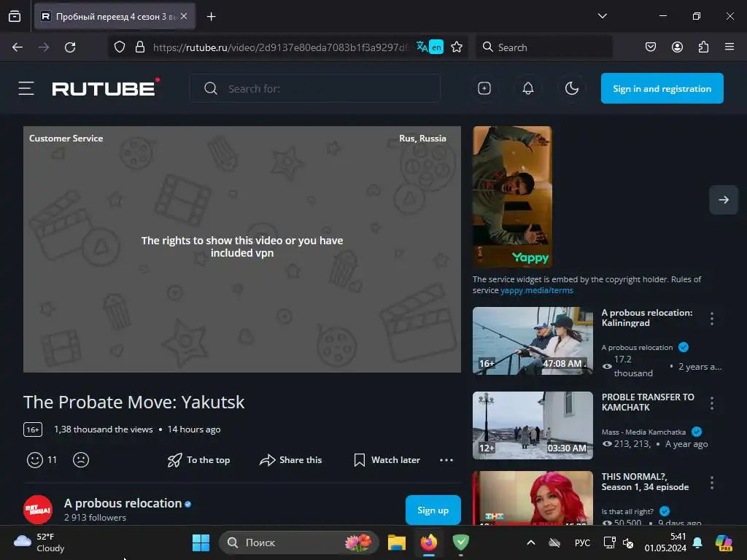Open the Firefox application menu
This screenshot has height=560, width=747.
coord(729,47)
